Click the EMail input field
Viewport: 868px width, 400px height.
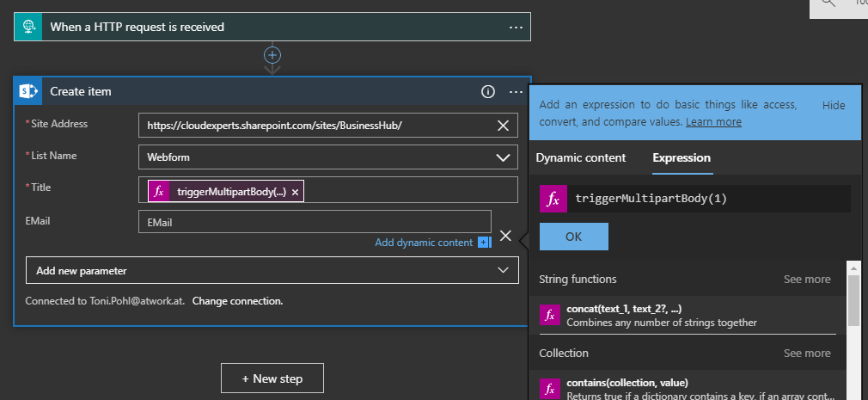[315, 222]
